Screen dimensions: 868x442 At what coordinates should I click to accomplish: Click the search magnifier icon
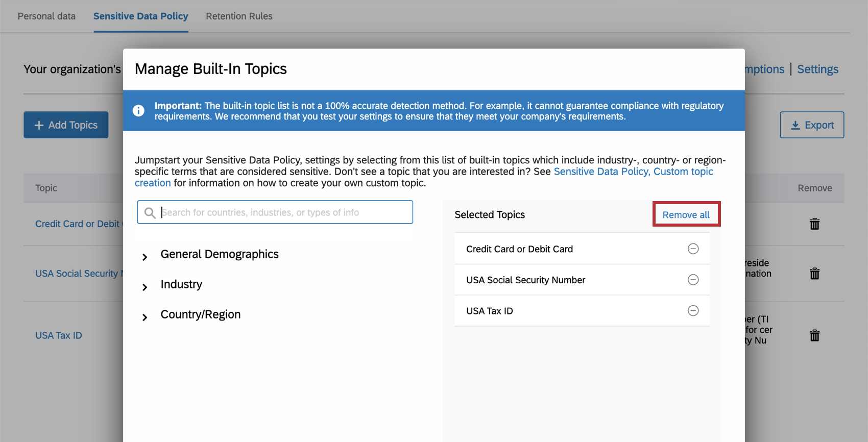(x=150, y=213)
